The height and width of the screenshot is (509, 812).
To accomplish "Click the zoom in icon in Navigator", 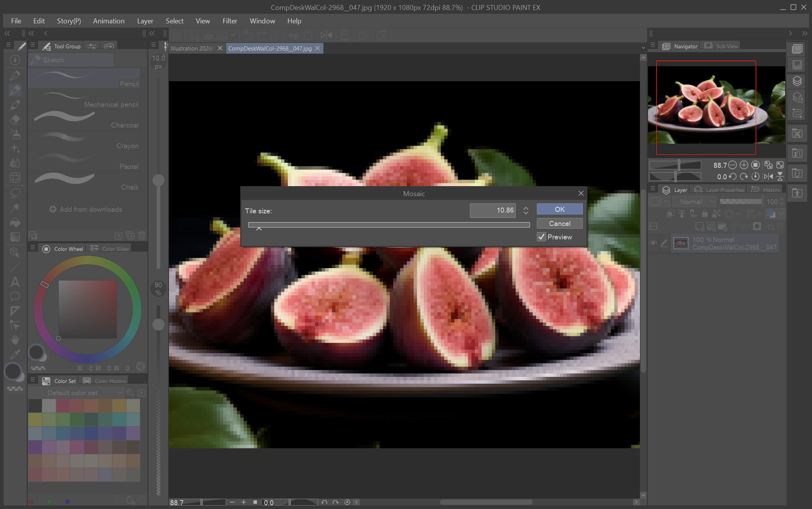I will point(744,165).
